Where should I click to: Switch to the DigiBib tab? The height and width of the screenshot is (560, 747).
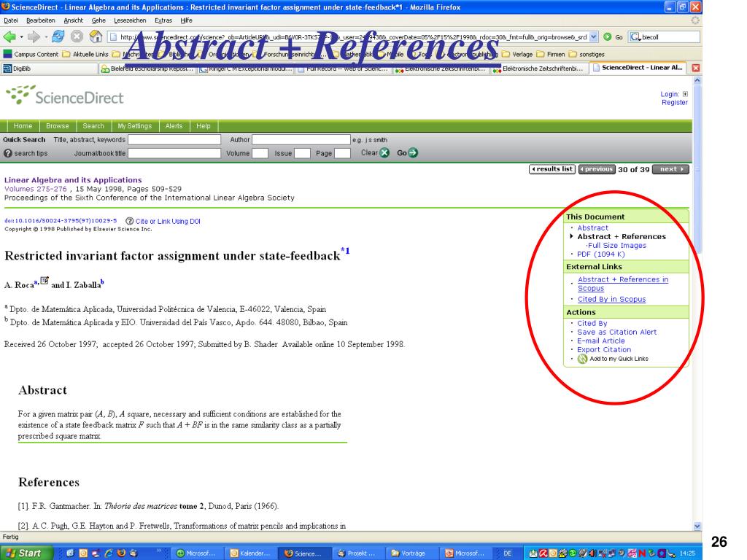49,69
